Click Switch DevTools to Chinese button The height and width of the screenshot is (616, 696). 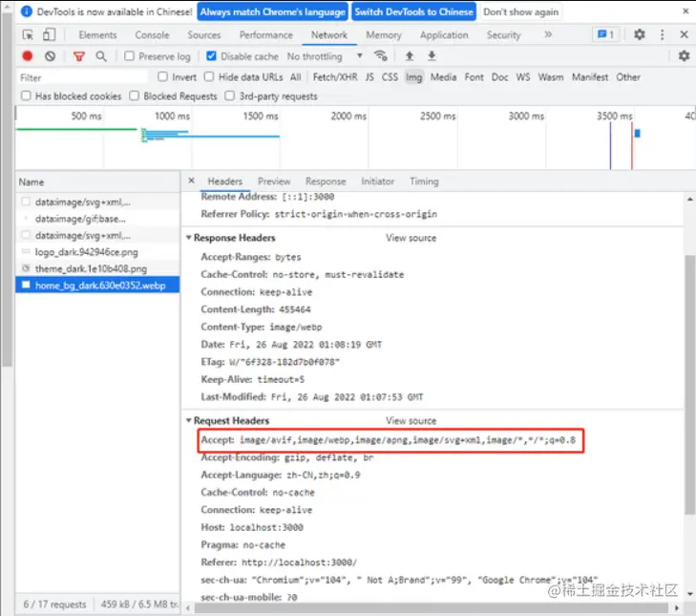tap(413, 12)
